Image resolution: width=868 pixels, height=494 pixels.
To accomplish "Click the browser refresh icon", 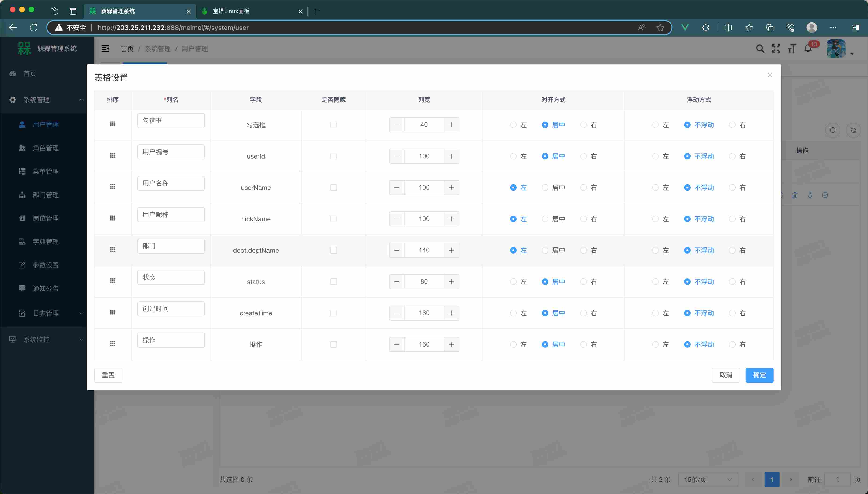I will click(33, 27).
